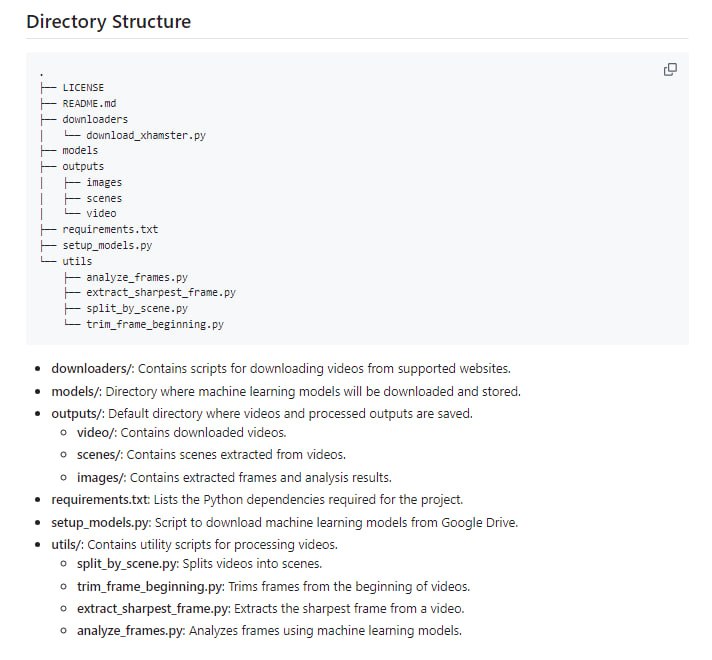Select the utils folder in the code tree
The width and height of the screenshot is (712, 660).
77,261
